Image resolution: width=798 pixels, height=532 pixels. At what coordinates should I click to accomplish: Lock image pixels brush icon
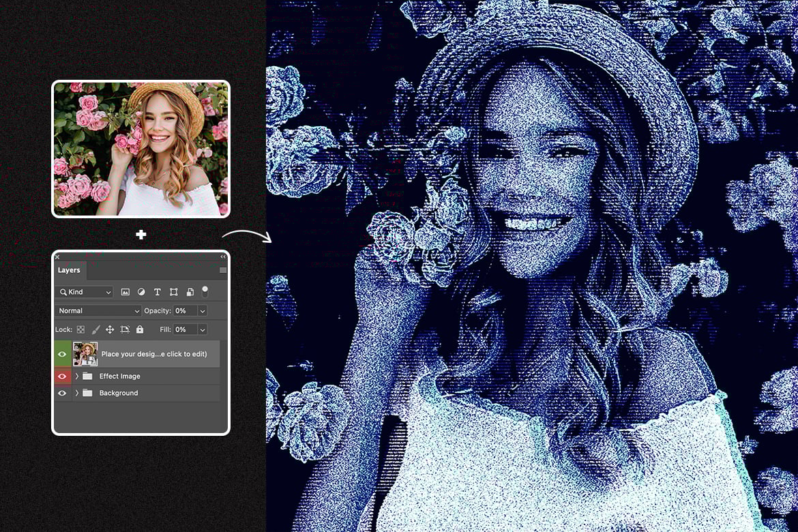pos(95,330)
